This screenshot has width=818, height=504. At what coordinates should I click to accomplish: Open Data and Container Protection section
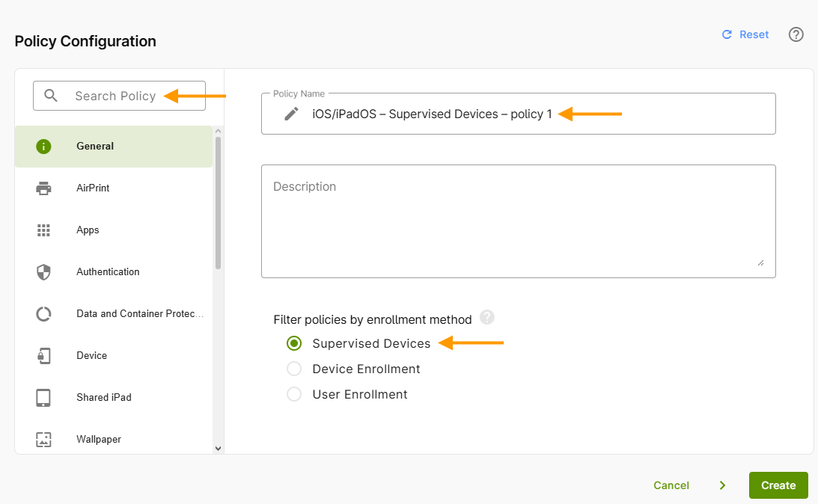pos(114,314)
